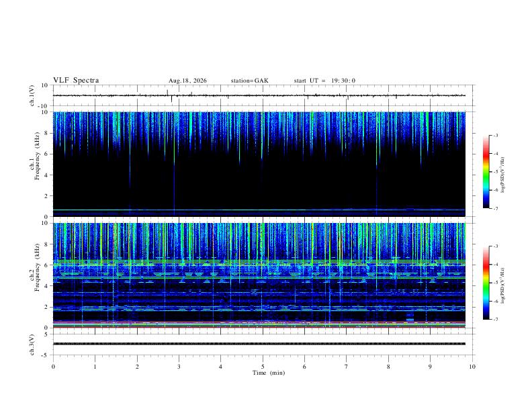Screen dimensions: 532x411
Task: Click the ch.1 waveform trace at top
Action: click(259, 95)
